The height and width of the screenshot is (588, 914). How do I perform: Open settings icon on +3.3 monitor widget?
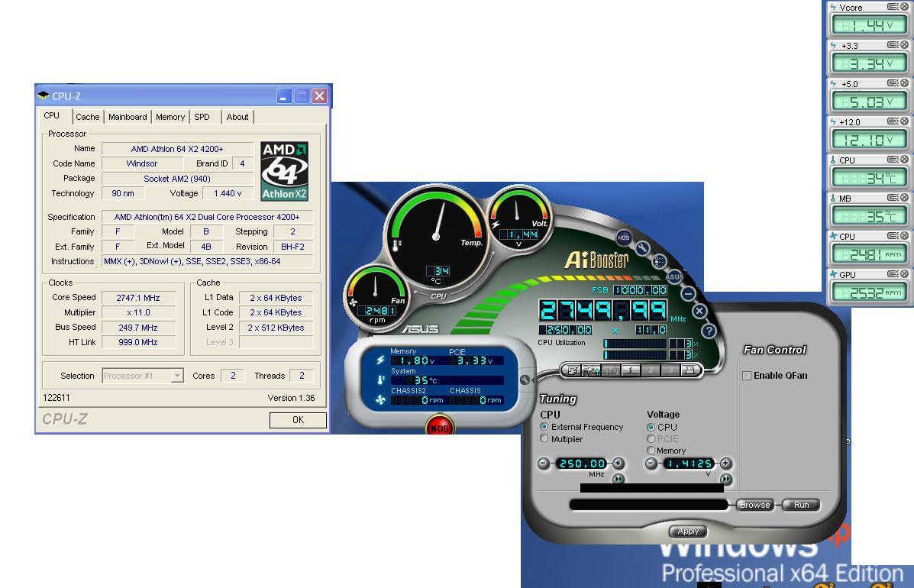point(893,45)
